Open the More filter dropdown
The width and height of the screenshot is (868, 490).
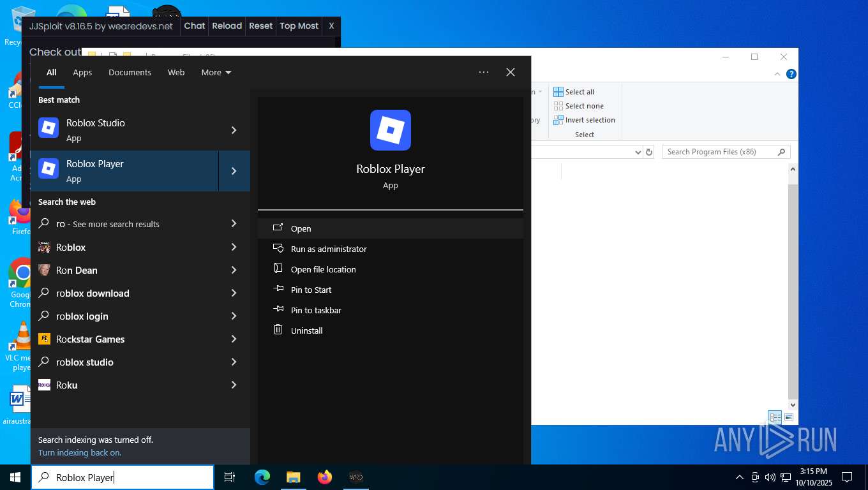click(216, 72)
